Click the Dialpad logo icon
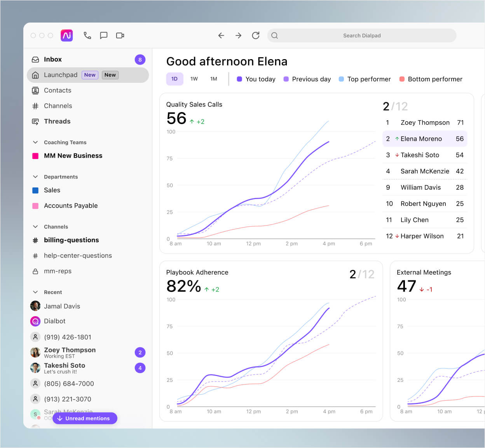Screen dimensions: 485x448 pos(66,35)
